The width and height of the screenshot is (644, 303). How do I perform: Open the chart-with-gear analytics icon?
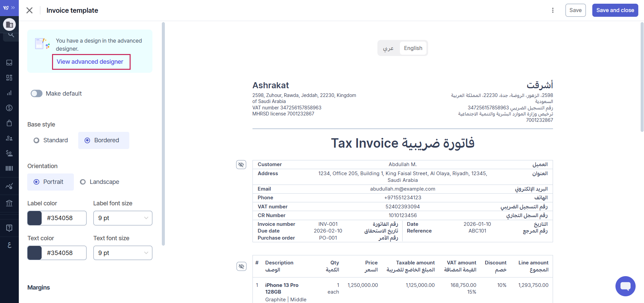pyautogui.click(x=9, y=186)
